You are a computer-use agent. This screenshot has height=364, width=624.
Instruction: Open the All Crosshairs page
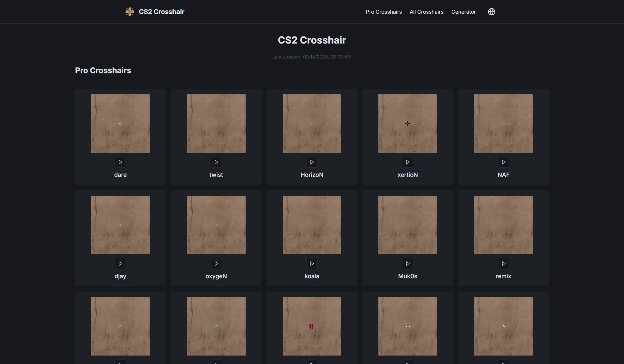[427, 12]
